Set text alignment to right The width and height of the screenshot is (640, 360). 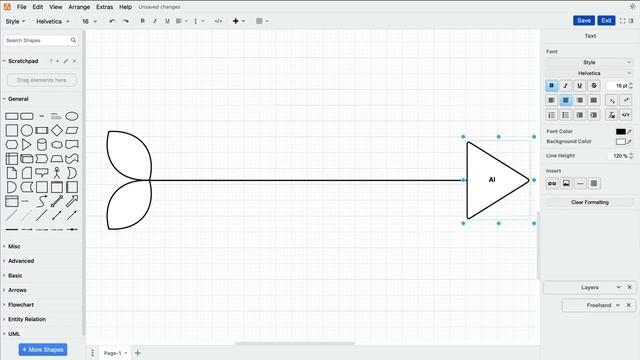[580, 100]
